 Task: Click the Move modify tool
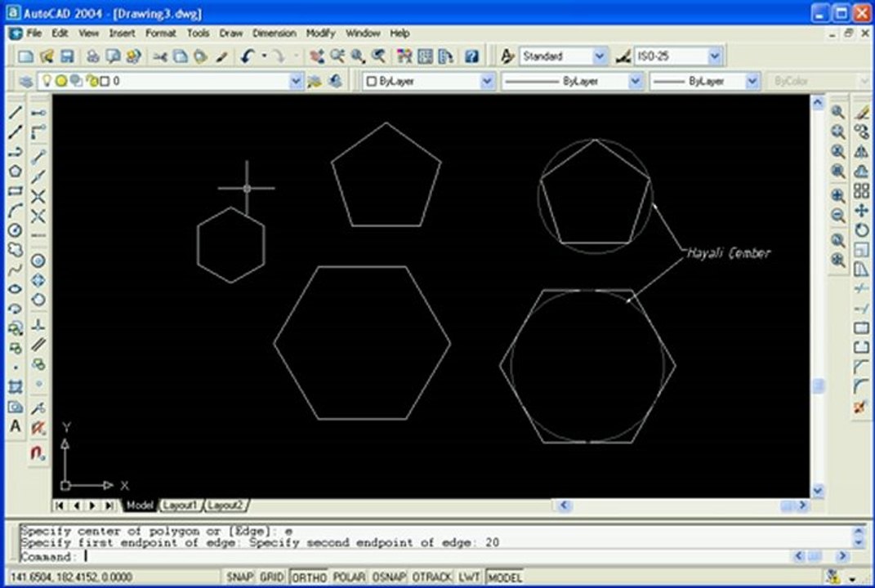[x=862, y=211]
